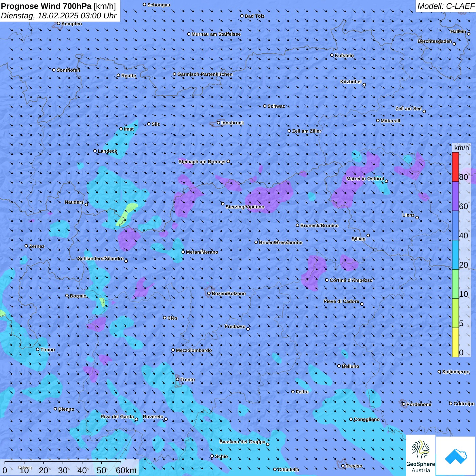Click the date 'Dienstag, 18.02.2025 03:00 Uhr'
476x476 pixels.
pos(59,16)
